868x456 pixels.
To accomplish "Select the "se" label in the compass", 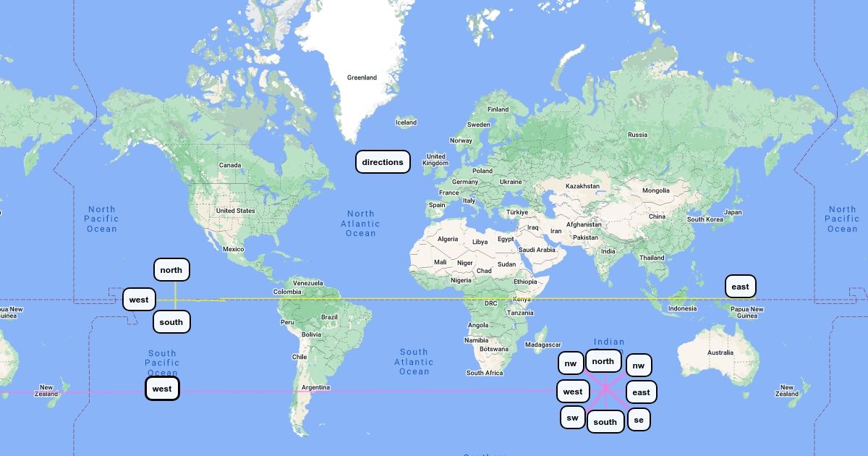I will [x=638, y=420].
